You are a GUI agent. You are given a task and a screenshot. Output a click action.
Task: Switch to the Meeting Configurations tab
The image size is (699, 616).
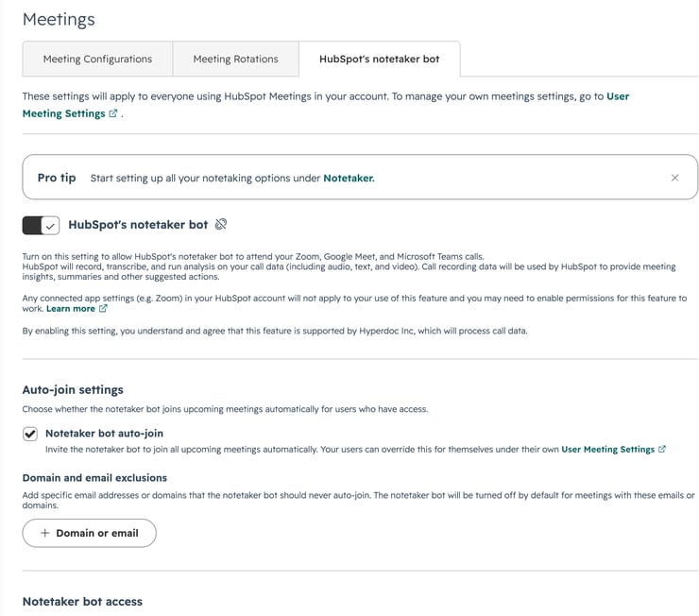(x=97, y=59)
